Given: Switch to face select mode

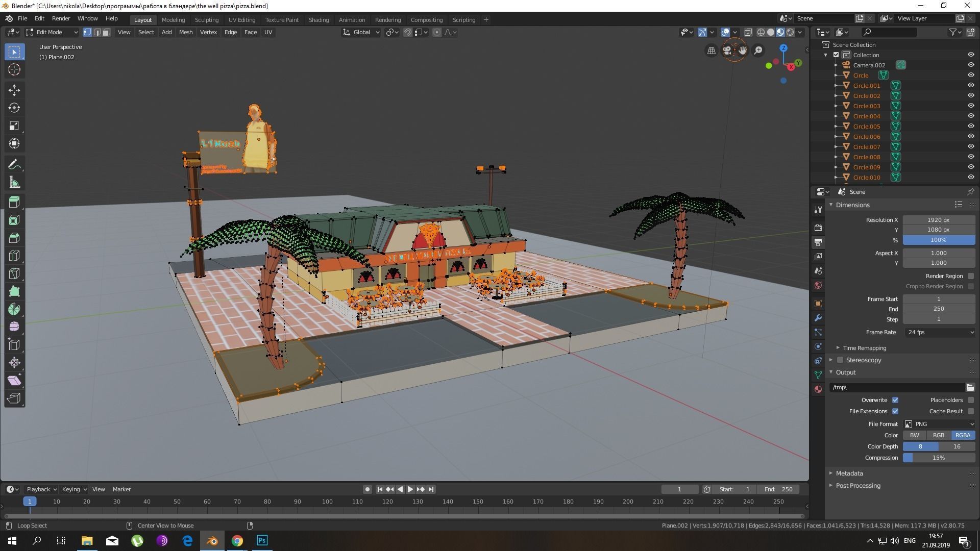Looking at the screenshot, I should coord(107,32).
